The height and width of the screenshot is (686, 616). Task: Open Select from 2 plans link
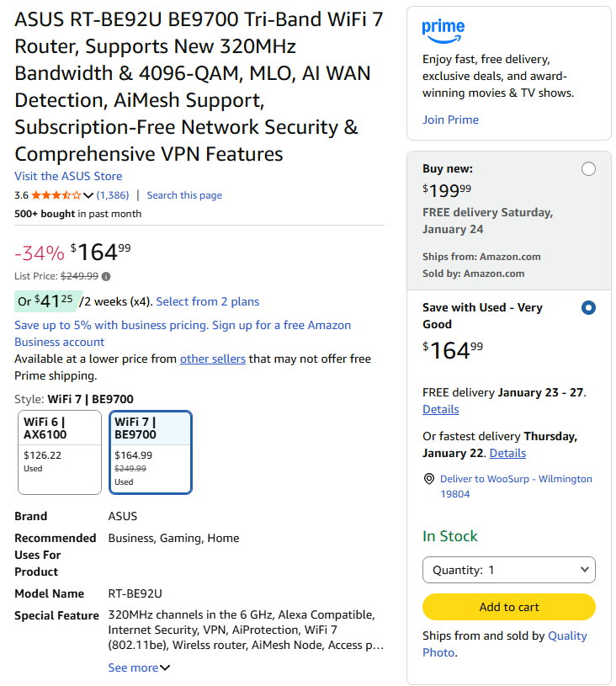click(208, 301)
